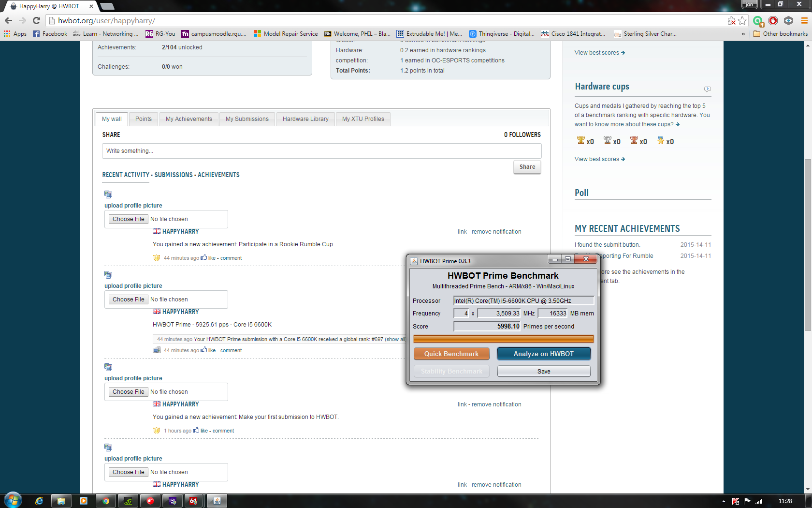812x508 pixels.
Task: Open the RECENT ACTIVITY filter link
Action: point(126,175)
